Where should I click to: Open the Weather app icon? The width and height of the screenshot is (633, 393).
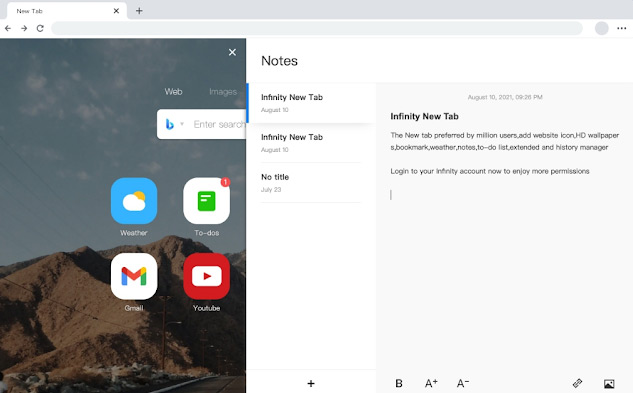pyautogui.click(x=134, y=201)
